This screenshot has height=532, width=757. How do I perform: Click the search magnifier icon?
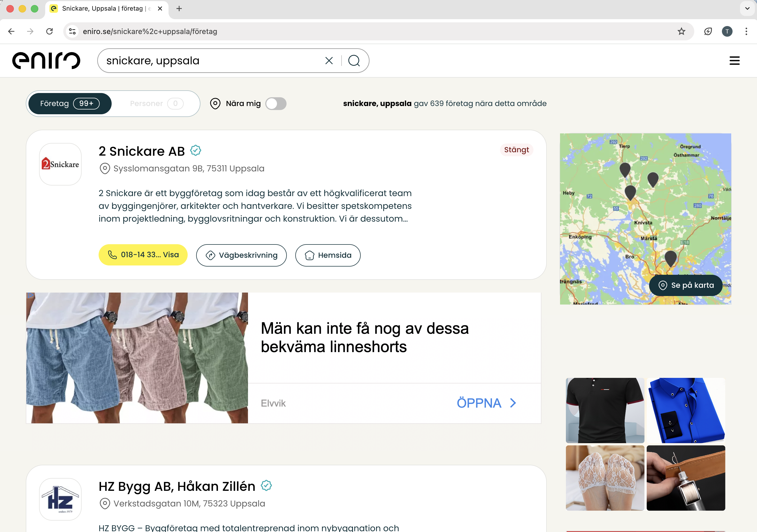click(x=354, y=60)
